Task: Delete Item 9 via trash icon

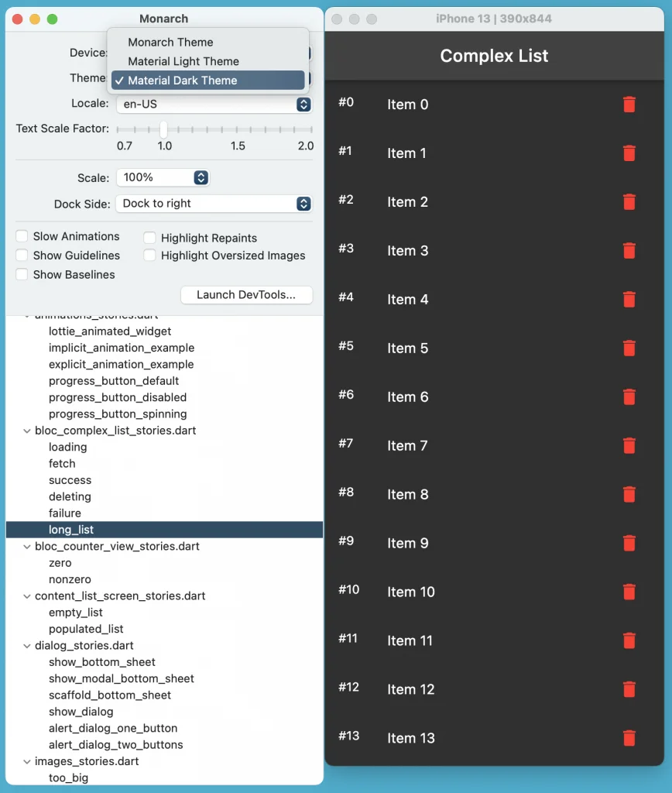Action: pyautogui.click(x=629, y=544)
